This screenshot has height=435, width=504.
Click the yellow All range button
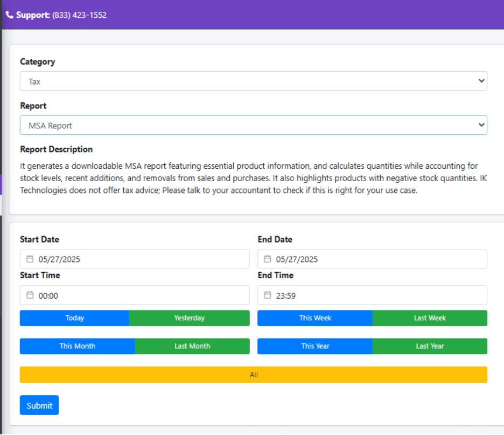pos(254,375)
